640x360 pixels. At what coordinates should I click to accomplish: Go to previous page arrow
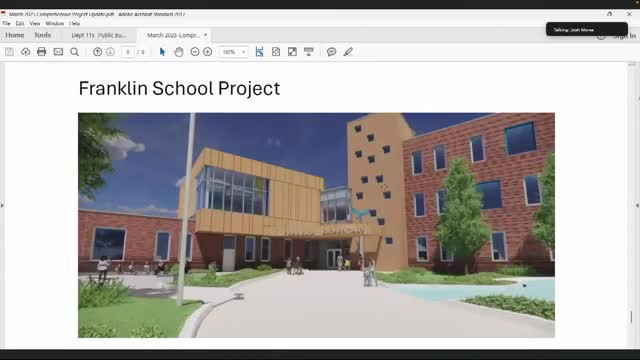pos(97,52)
